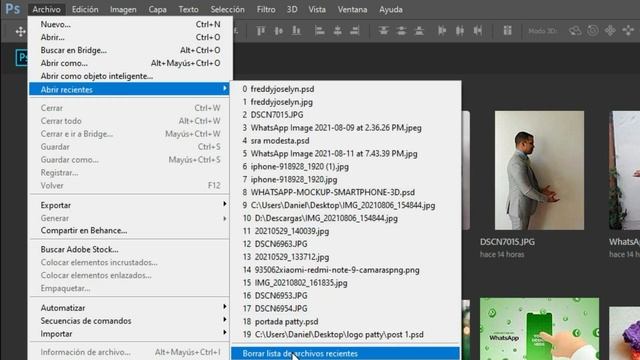Viewport: 640px width, 360px height.
Task: Open the 3D menu
Action: [x=292, y=9]
